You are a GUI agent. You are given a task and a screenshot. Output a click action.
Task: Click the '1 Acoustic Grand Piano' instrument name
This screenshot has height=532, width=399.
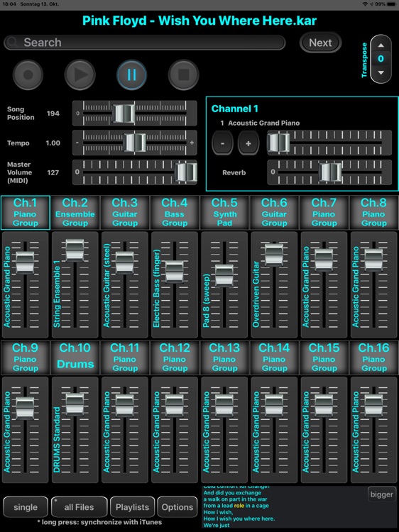click(x=260, y=123)
